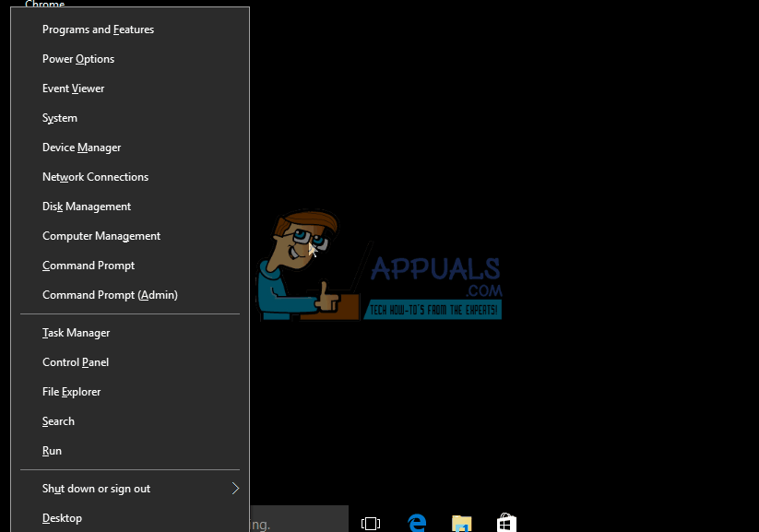Screen dimensions: 759x532
Task: Click the Search menu entry
Action: 58,421
